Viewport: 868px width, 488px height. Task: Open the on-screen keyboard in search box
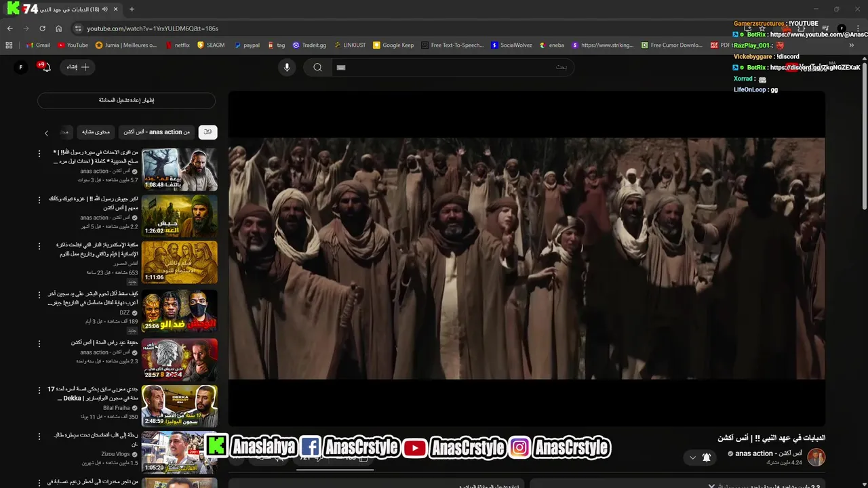pos(341,67)
